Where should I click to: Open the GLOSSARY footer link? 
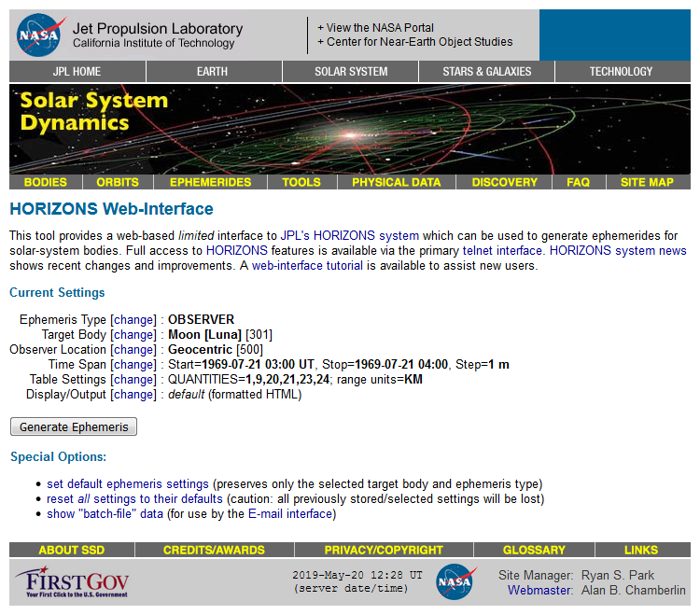coord(534,550)
